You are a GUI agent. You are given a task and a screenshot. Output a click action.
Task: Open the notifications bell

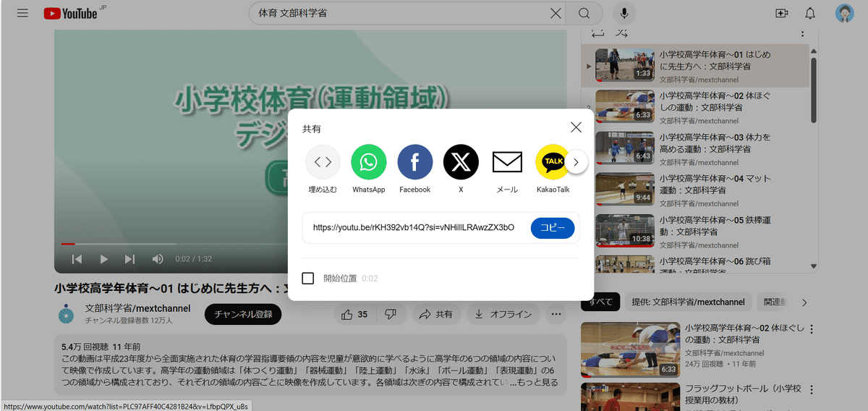810,13
